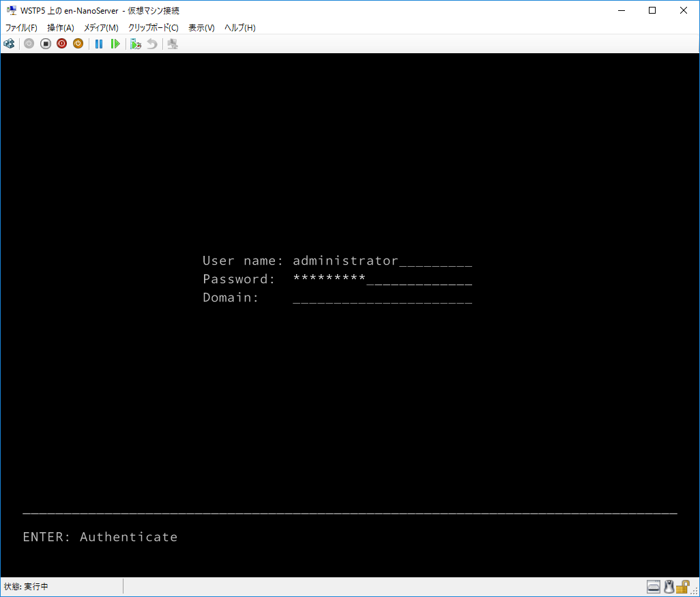
Task: Open the 表示(V) menu
Action: pyautogui.click(x=201, y=28)
